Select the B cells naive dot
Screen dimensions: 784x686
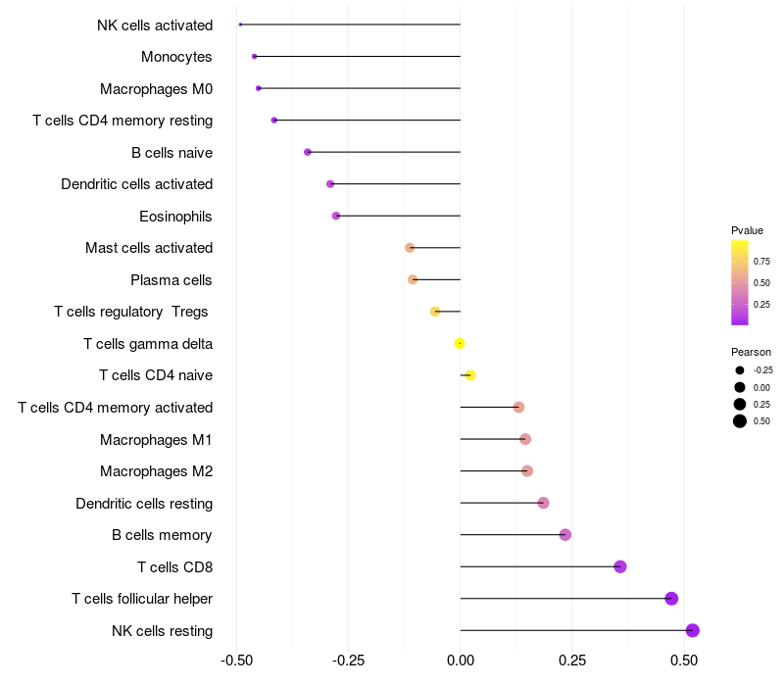click(x=308, y=152)
